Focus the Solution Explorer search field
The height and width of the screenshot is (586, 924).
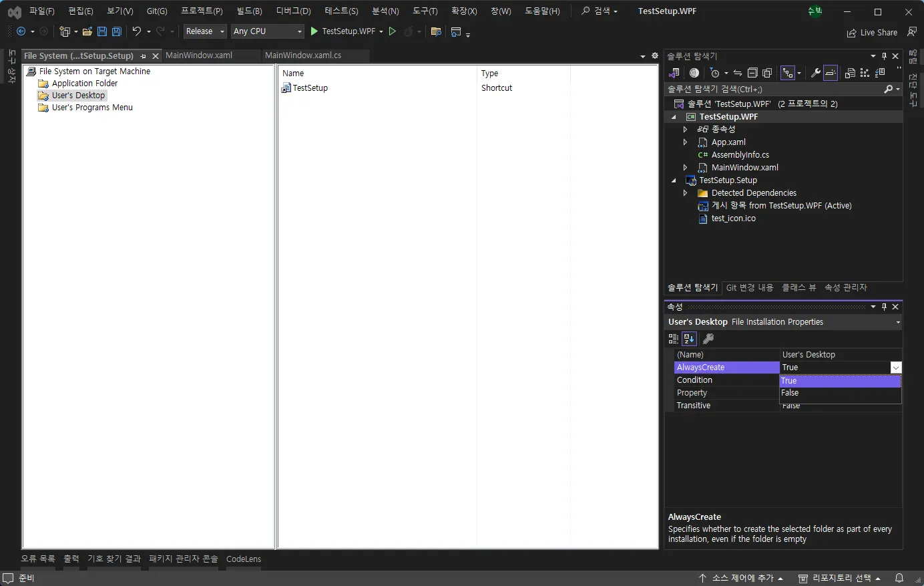coord(774,89)
